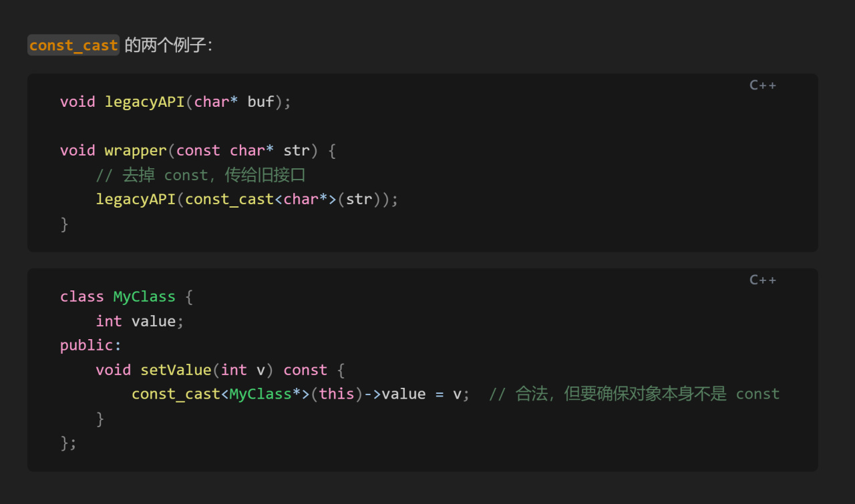Click the highlighted const_cast inline code tag
Screen dimensions: 855x504
pyautogui.click(x=73, y=45)
